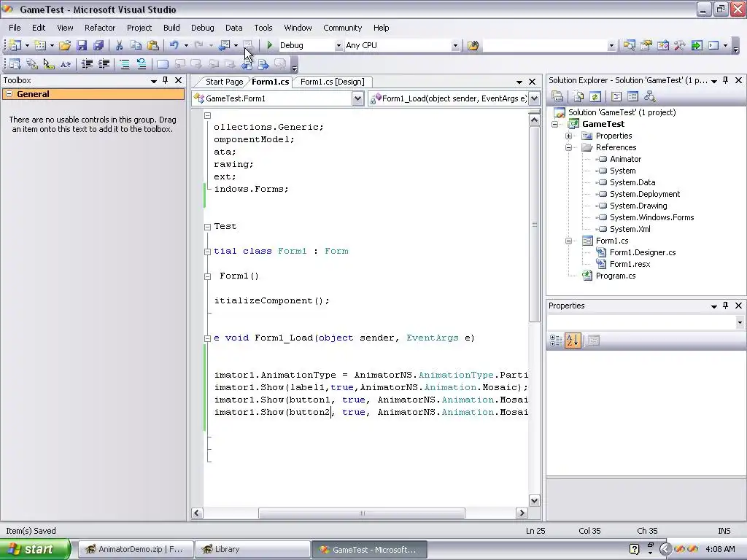Open the Build menu
This screenshot has height=560, width=747.
coord(171,28)
